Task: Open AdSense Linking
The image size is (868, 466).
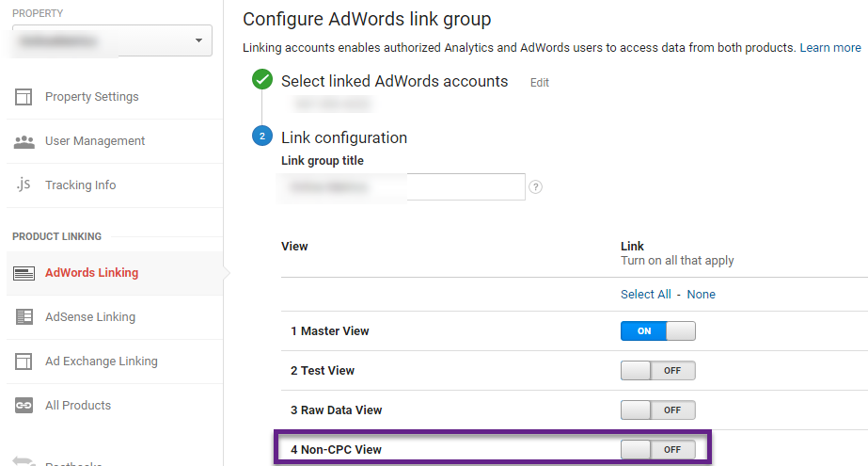Action: 90,317
